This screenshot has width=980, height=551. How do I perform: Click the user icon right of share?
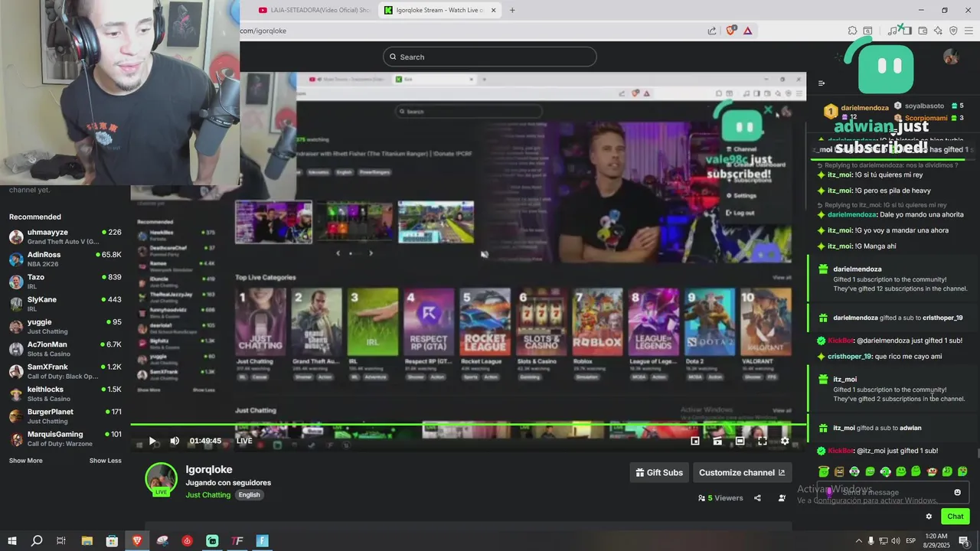(x=782, y=498)
